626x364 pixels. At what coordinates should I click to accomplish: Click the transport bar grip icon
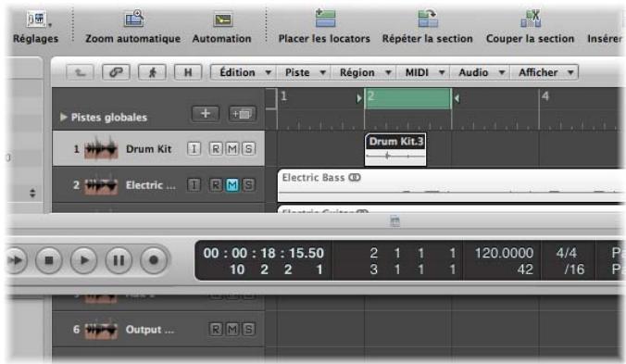(x=394, y=221)
